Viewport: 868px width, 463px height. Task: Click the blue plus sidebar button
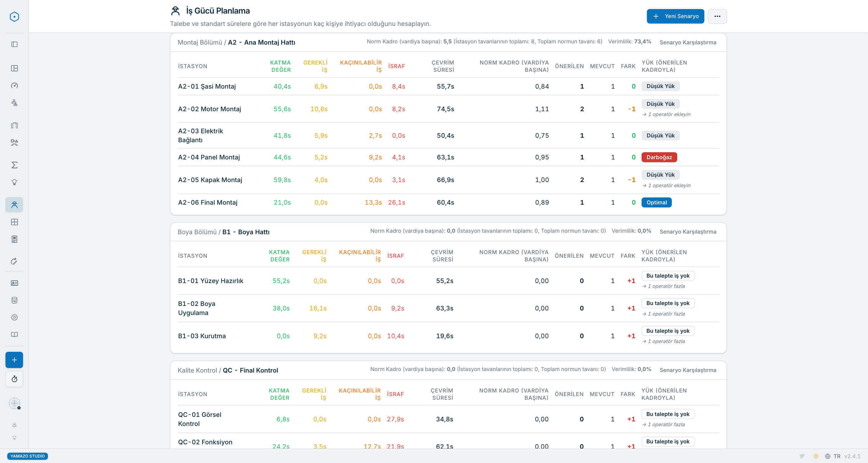point(14,360)
